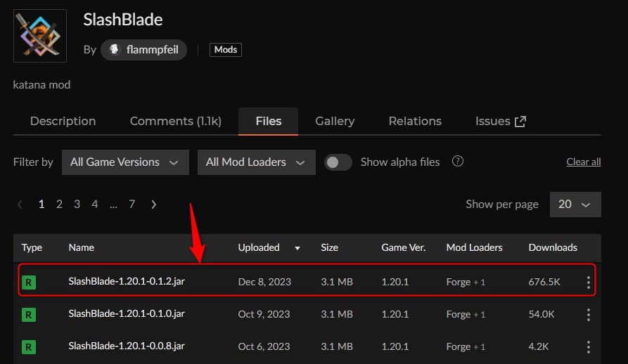Screen dimensions: 628x364
Task: Sort by Game Ver. column header
Action: point(404,247)
